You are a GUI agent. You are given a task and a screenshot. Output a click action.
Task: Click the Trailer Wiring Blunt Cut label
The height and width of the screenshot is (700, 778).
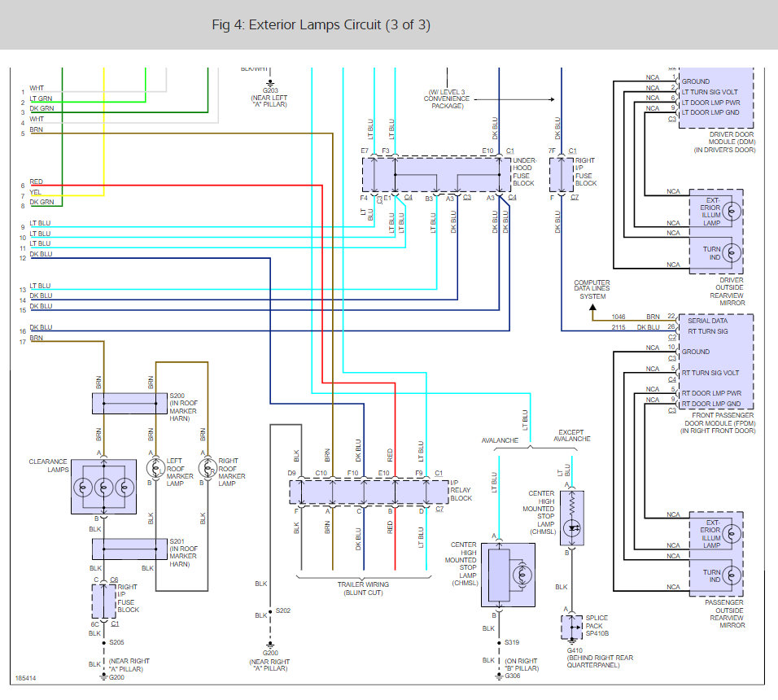pos(363,588)
